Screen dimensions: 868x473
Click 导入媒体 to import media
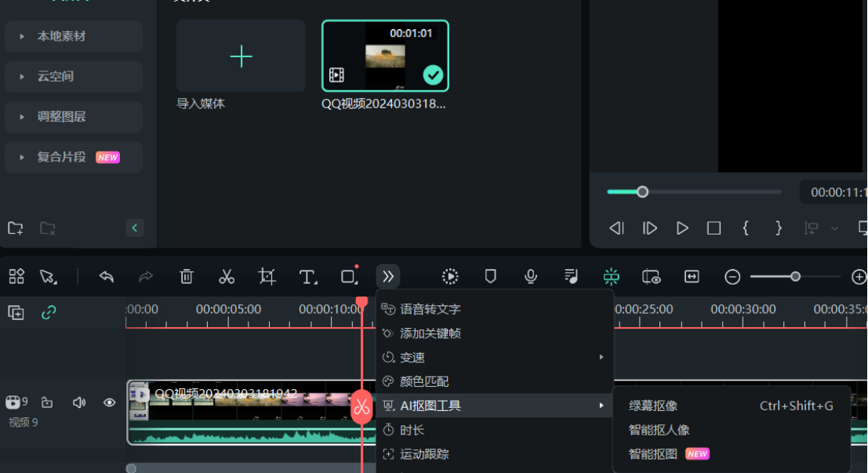241,56
